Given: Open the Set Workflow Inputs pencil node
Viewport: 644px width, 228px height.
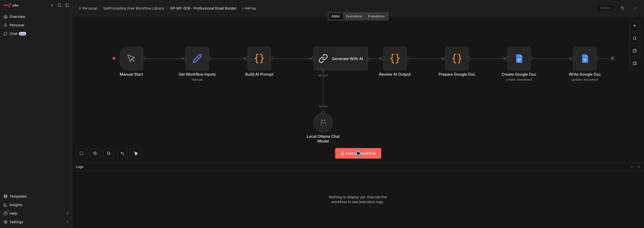Looking at the screenshot, I should (x=197, y=59).
